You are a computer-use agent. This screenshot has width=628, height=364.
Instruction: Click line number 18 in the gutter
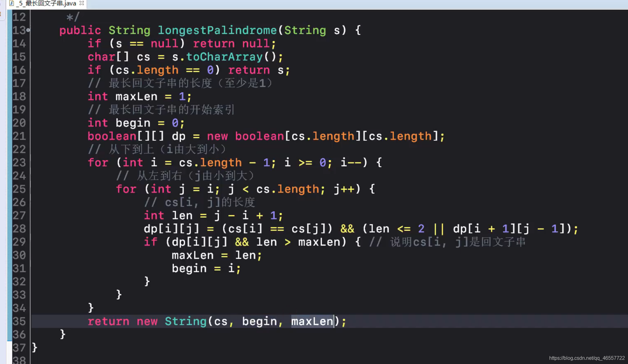tap(19, 96)
